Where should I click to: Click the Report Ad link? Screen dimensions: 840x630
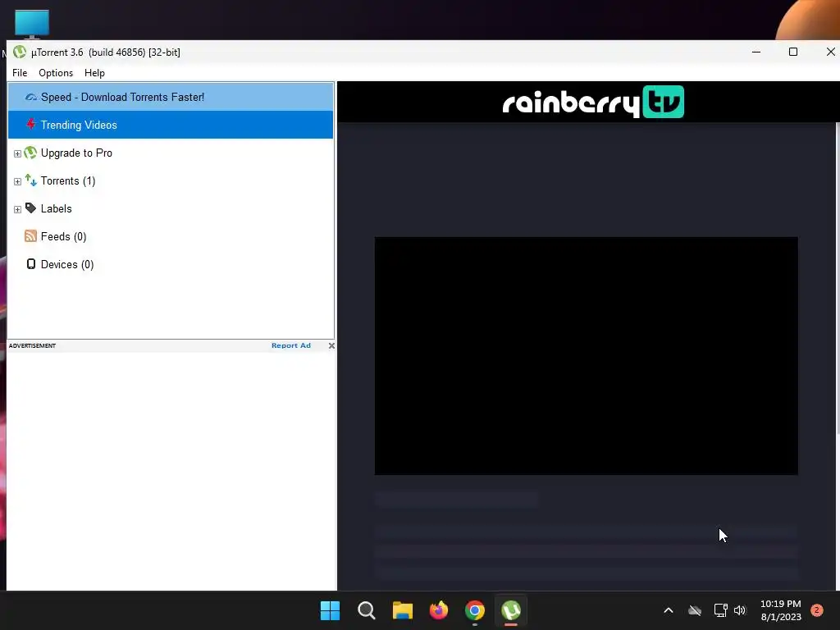pyautogui.click(x=291, y=345)
